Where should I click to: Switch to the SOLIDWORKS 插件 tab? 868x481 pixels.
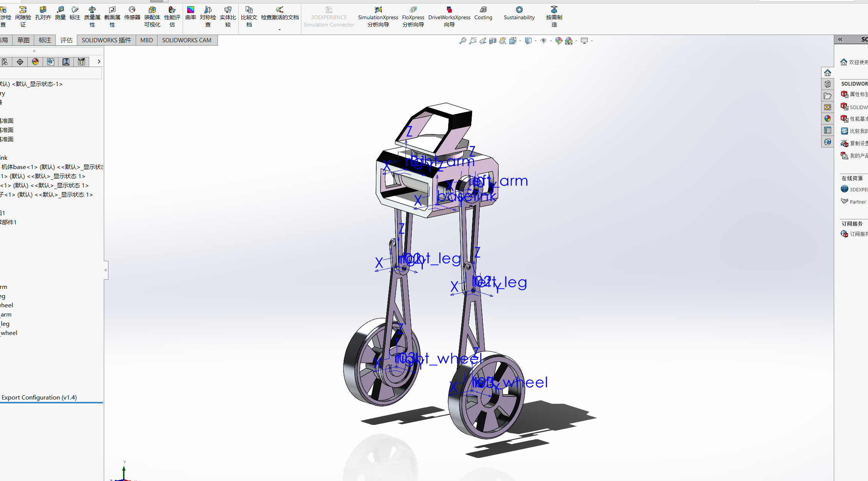click(106, 40)
